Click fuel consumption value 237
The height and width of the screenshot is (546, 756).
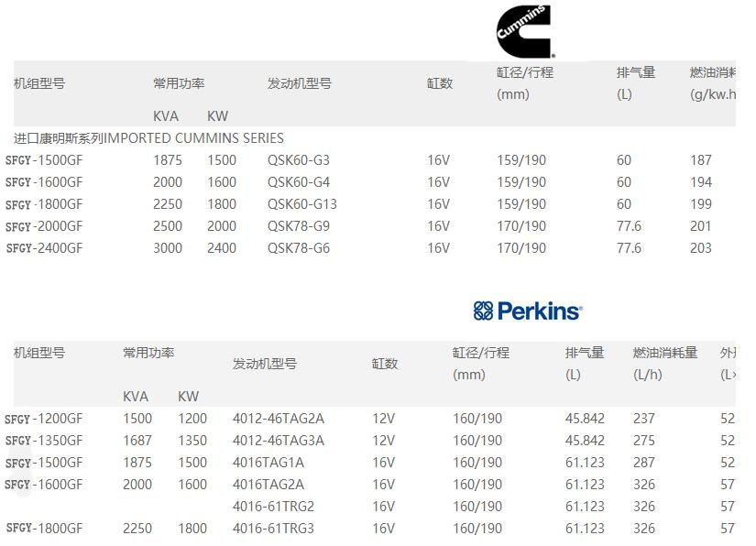643,419
